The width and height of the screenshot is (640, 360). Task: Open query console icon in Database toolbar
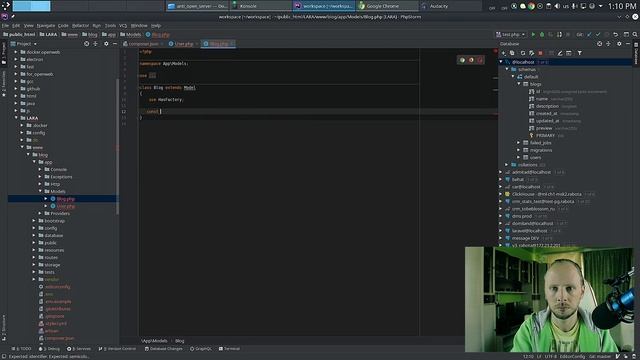pos(569,53)
